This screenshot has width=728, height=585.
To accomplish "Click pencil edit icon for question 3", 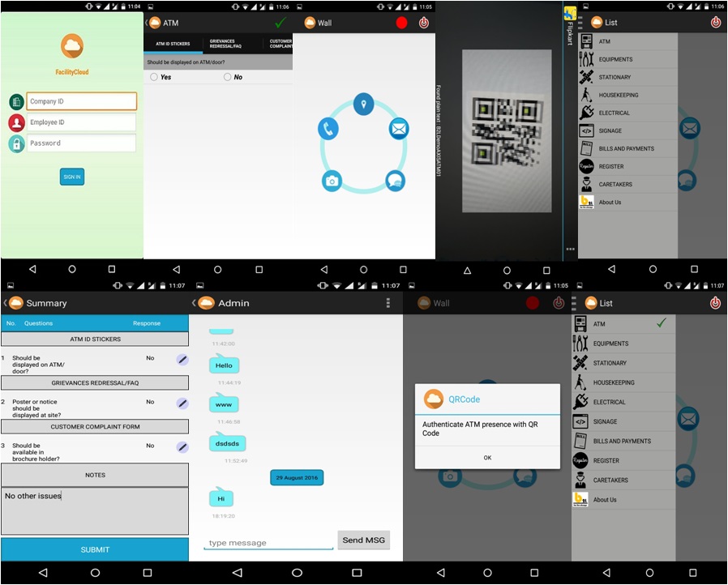I will (x=182, y=446).
